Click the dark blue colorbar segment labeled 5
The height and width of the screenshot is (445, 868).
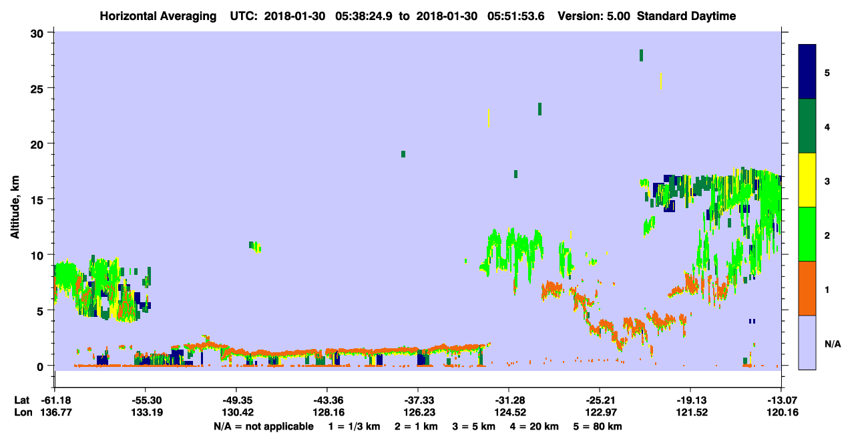[807, 72]
